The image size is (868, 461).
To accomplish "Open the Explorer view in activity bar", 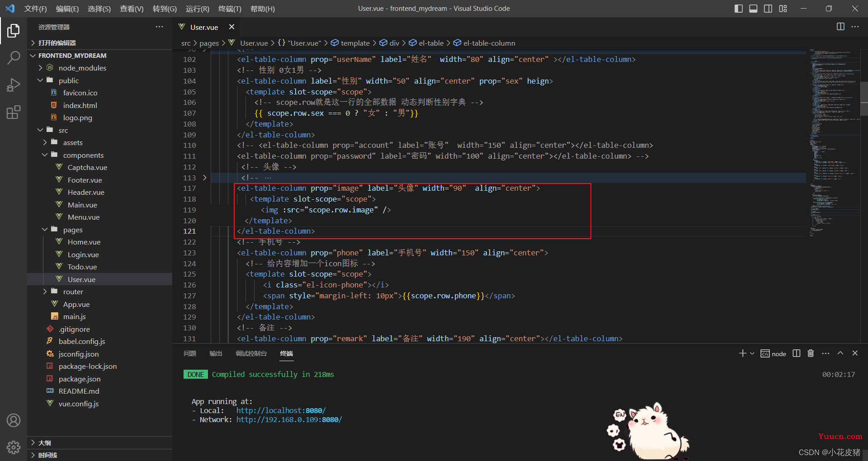I will click(14, 31).
